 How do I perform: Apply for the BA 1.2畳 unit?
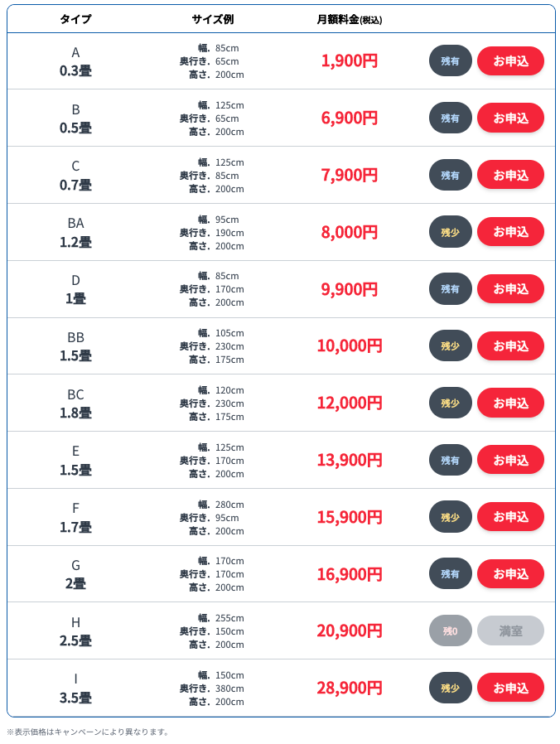pyautogui.click(x=510, y=232)
